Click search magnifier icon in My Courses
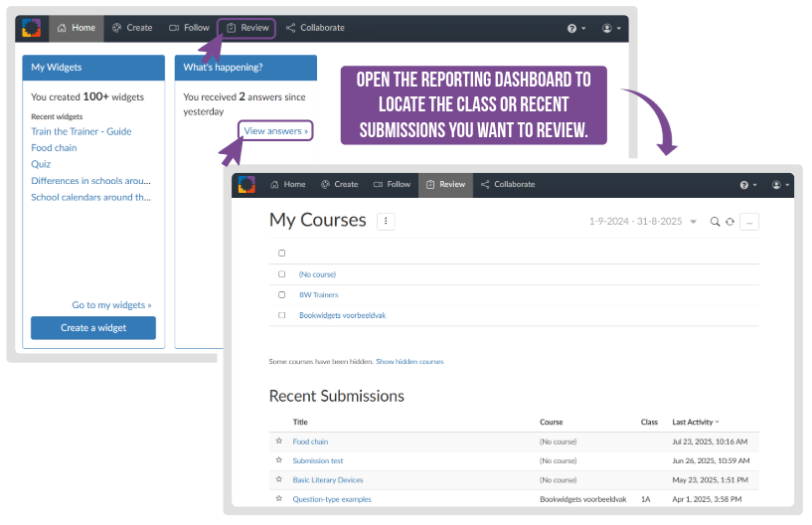Image resolution: width=812 pixels, height=525 pixels. (x=715, y=222)
